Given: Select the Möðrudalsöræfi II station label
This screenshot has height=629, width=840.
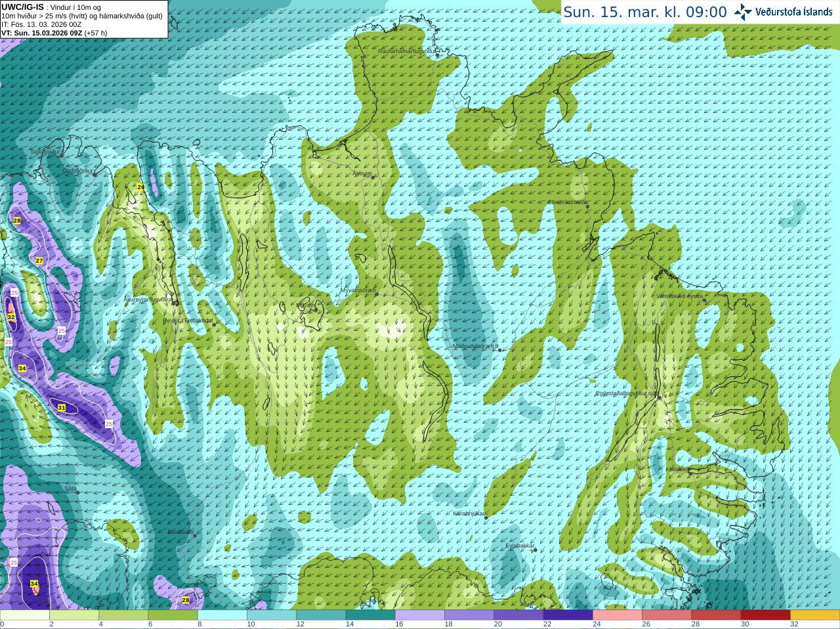Looking at the screenshot, I should 476,346.
